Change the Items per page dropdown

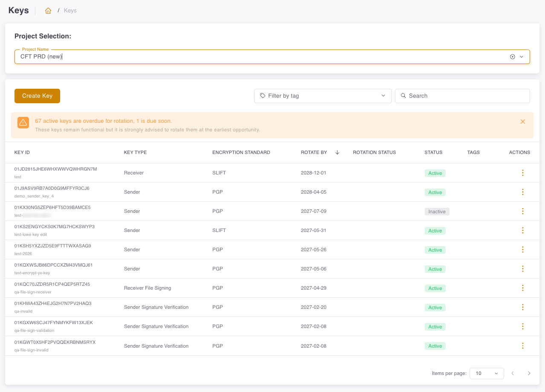pyautogui.click(x=487, y=373)
